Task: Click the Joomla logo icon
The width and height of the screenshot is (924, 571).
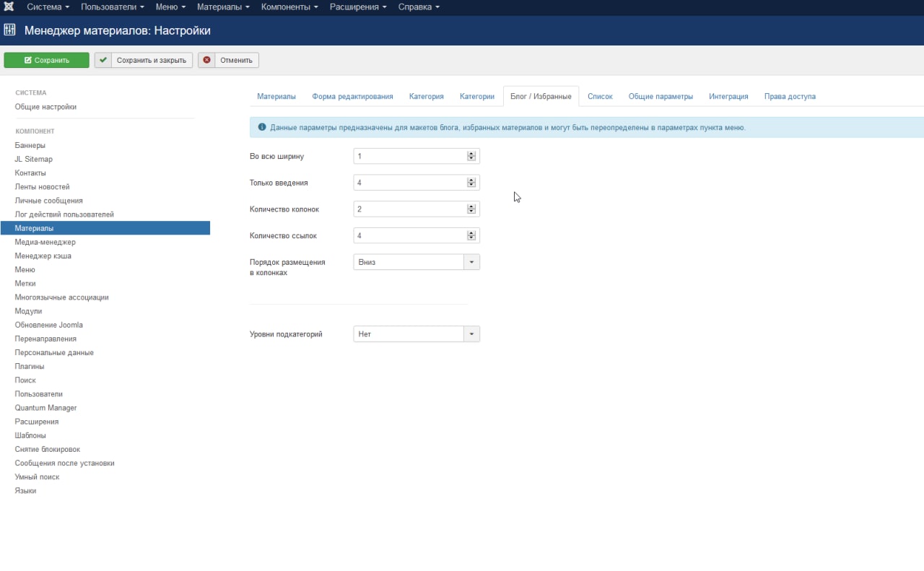Action: (9, 7)
